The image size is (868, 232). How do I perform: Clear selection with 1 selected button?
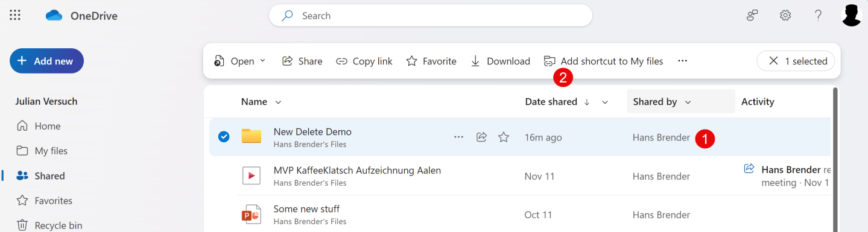tap(796, 61)
